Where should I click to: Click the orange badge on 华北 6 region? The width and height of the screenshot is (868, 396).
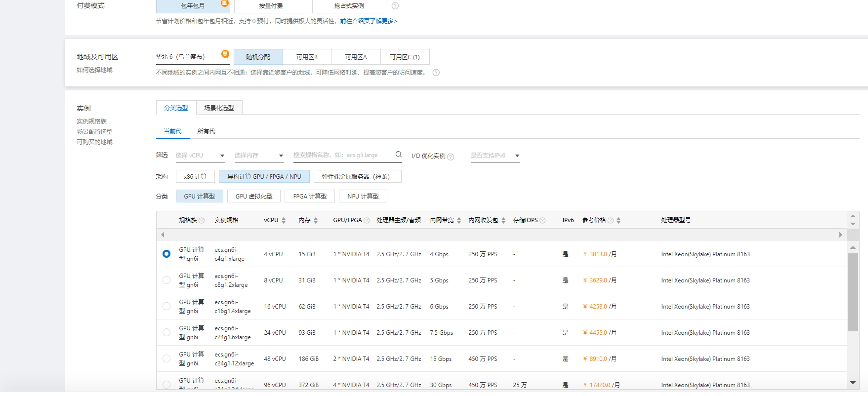(225, 54)
